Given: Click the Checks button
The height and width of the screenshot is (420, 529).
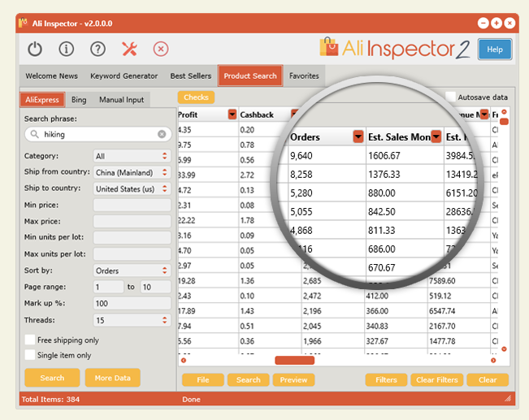Looking at the screenshot, I should coord(196,97).
